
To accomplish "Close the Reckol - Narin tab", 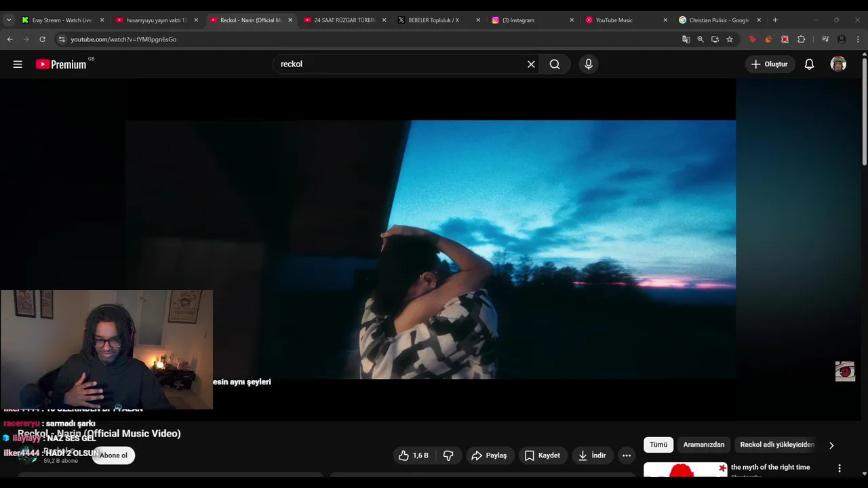I will point(290,20).
